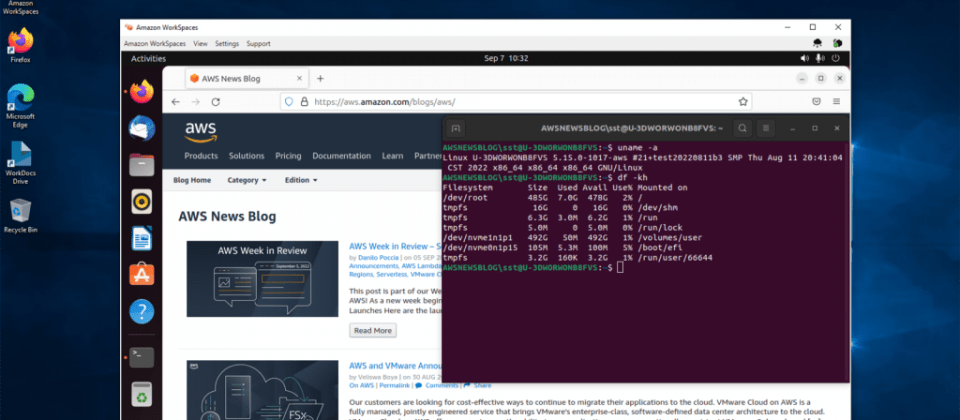Open Firefox shortcut on Windows desktop
Viewport: 960px width, 420px height.
click(20, 46)
